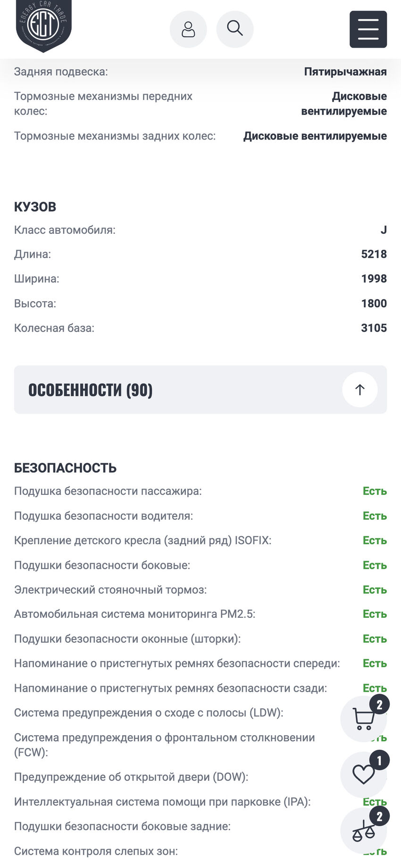
Task: Click the ОСОБЕННОСТИ (90) section title
Action: [91, 390]
